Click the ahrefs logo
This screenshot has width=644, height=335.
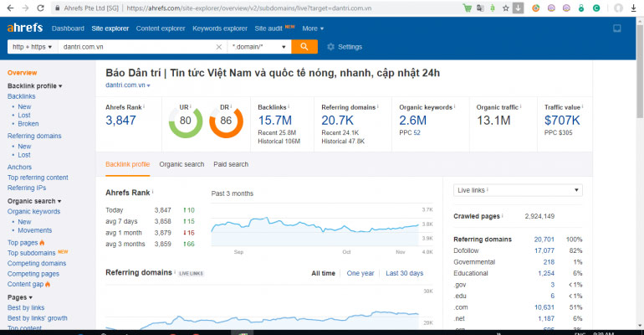25,28
